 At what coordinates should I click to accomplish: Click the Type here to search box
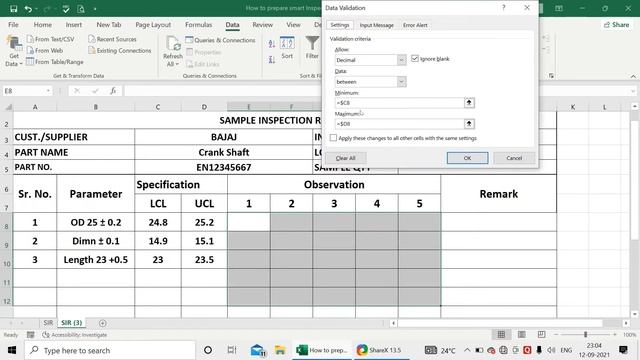110,350
